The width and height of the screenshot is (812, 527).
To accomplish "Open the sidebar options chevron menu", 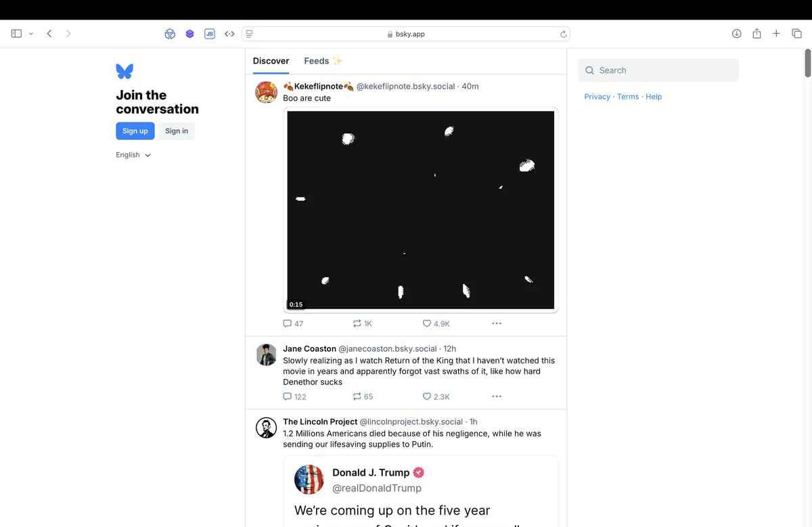I will pyautogui.click(x=31, y=34).
